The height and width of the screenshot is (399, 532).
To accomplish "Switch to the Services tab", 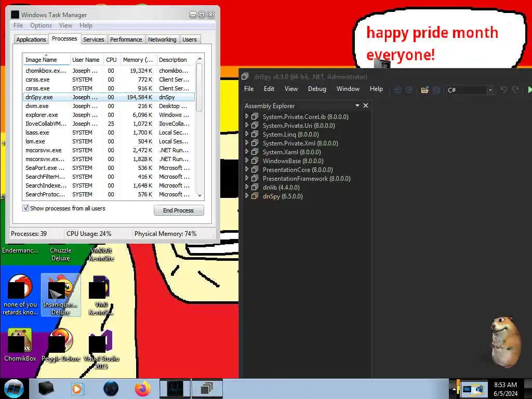I will (94, 39).
